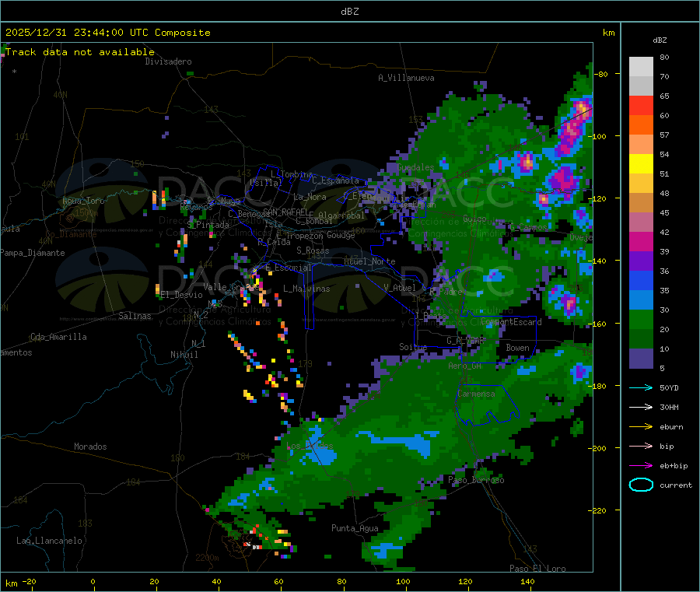Click the 'La_Nora' map label
Image resolution: width=700 pixels, height=592 pixels.
(310, 197)
